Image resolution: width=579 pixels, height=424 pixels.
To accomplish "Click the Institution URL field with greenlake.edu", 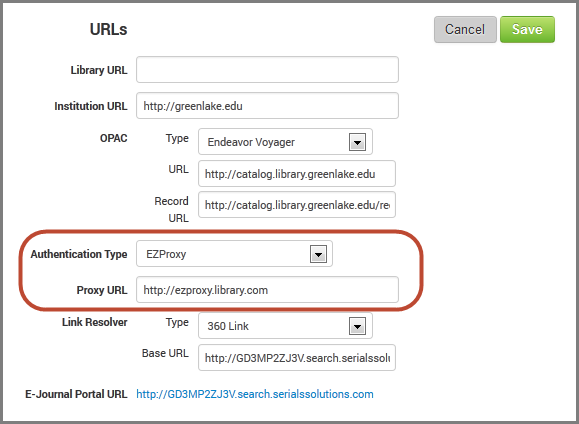I will click(267, 106).
